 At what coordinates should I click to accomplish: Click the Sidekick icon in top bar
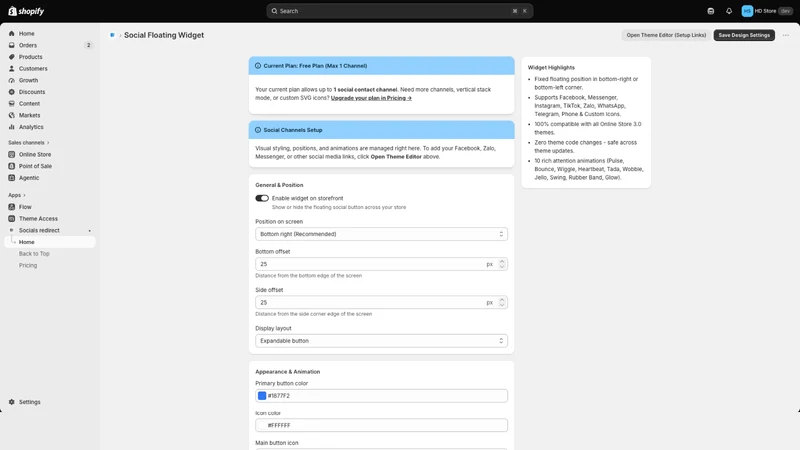tap(711, 11)
